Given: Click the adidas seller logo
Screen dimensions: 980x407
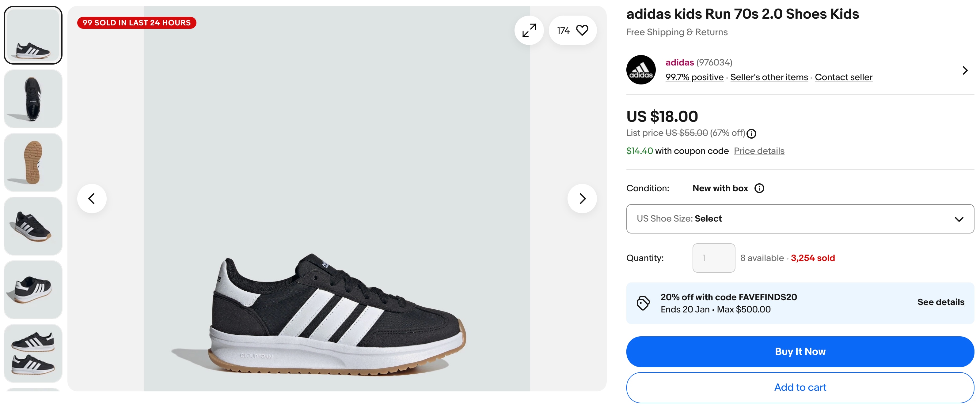Looking at the screenshot, I should click(x=641, y=70).
